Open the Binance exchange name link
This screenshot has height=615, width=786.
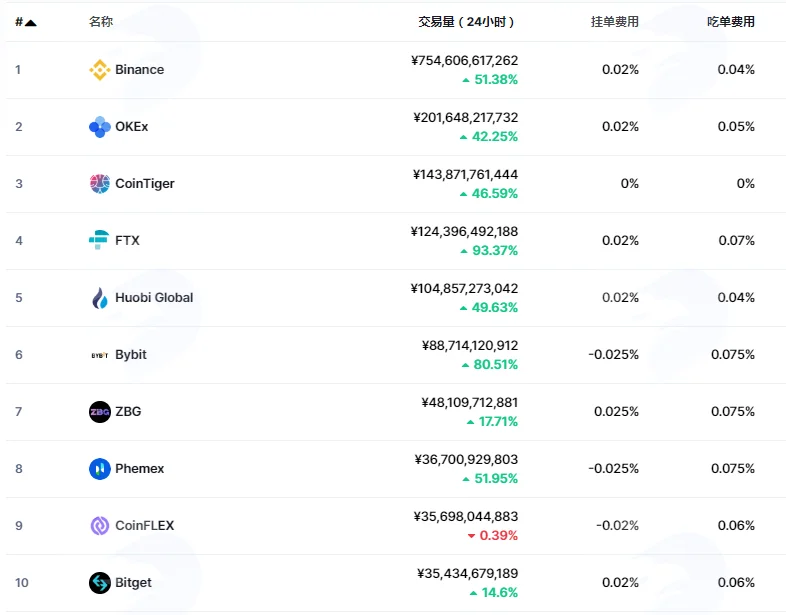pyautogui.click(x=139, y=70)
